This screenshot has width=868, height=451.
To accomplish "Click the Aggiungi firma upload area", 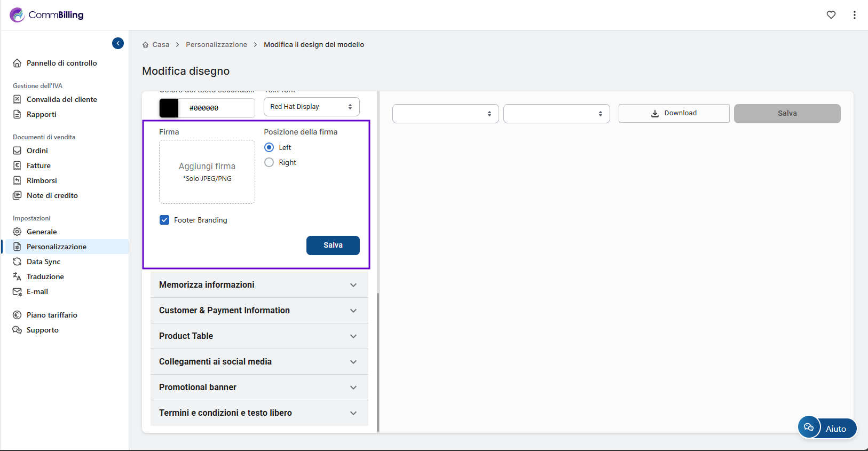I will tap(207, 172).
